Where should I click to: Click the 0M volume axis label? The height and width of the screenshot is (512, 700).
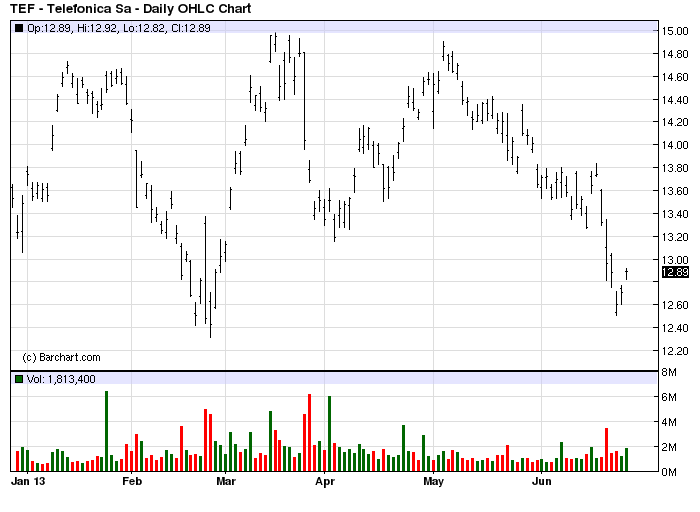click(x=669, y=472)
